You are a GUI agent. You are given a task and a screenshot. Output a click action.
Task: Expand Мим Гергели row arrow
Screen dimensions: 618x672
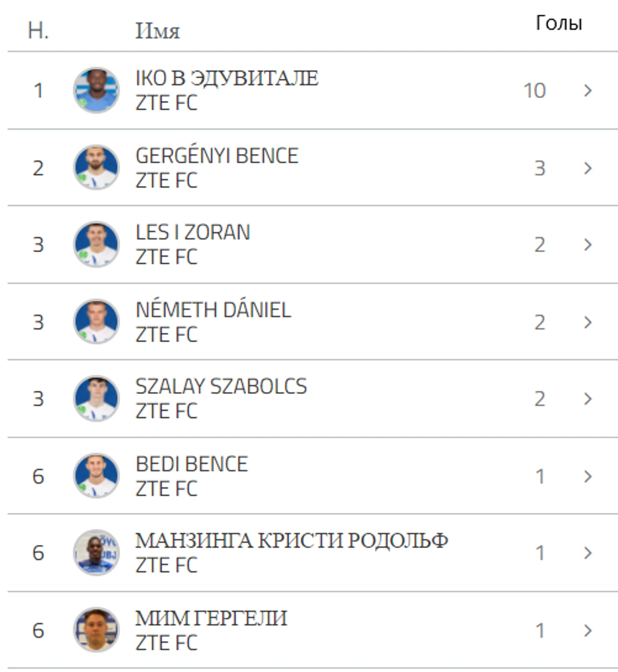[588, 631]
